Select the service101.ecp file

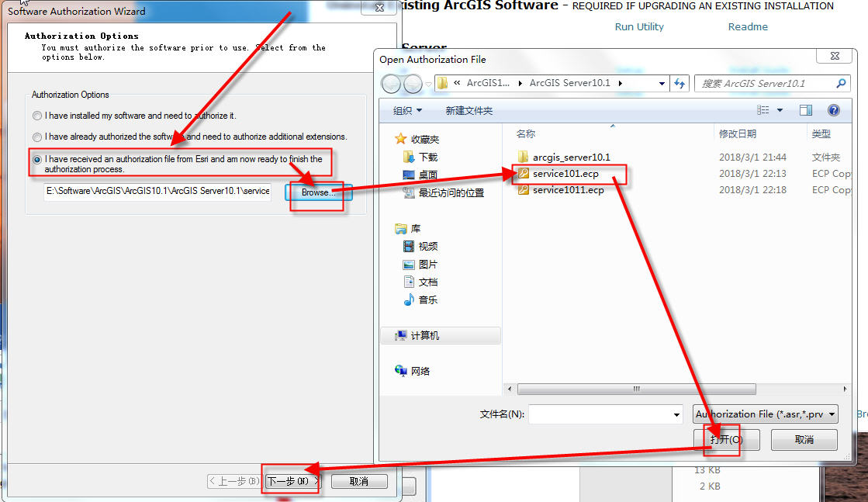[x=558, y=174]
